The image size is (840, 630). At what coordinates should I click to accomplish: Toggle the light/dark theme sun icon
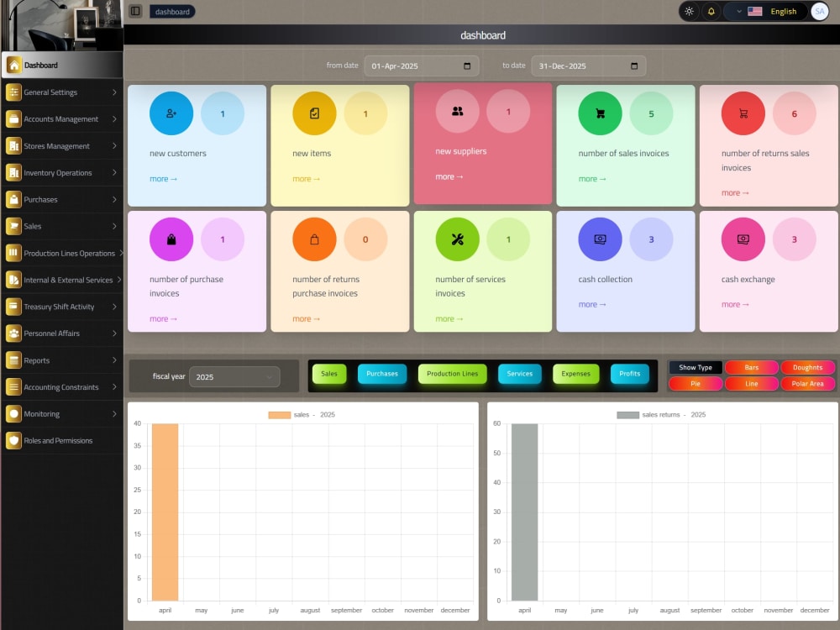(690, 11)
